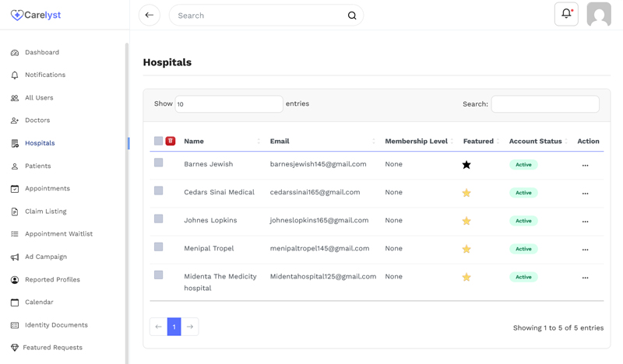This screenshot has width=623, height=364.
Task: Toggle featured star for Barnes Jewish
Action: coord(466,165)
